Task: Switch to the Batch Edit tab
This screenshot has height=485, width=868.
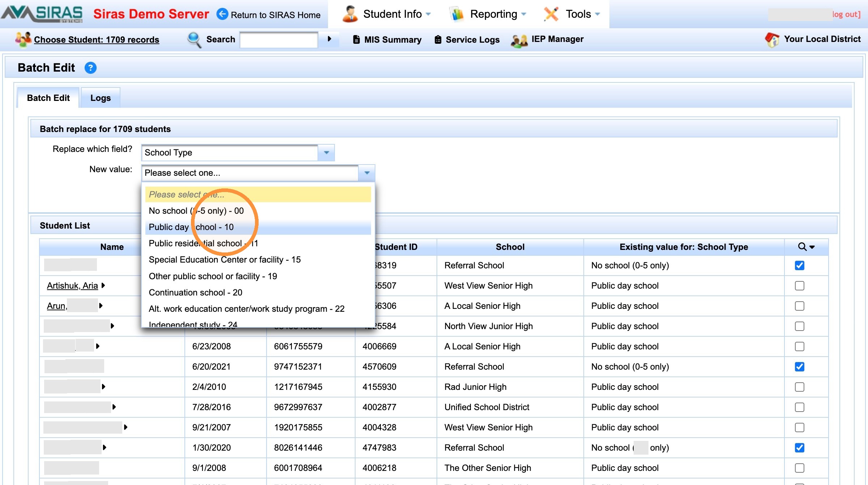Action: coord(48,98)
